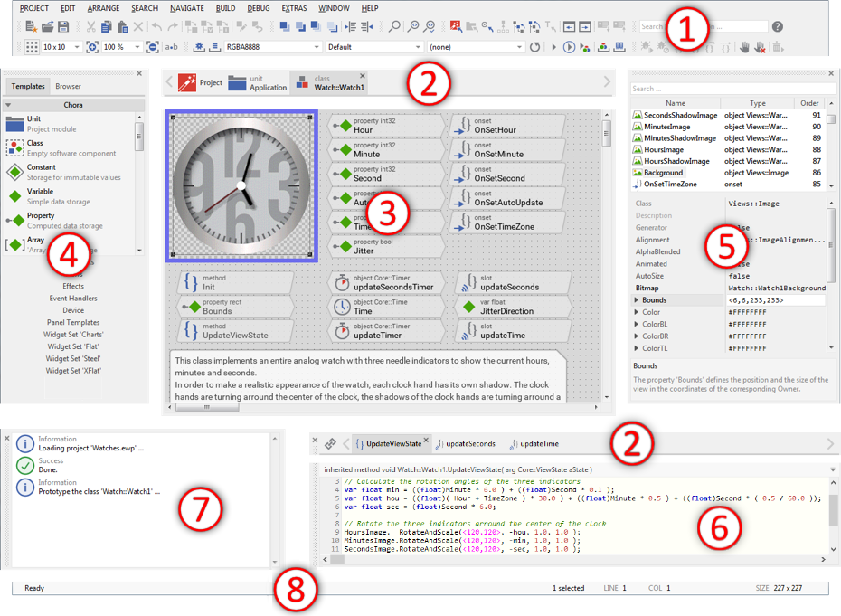Click the magnifier Find icon in the toolbar
The image size is (841, 616).
coord(394,26)
